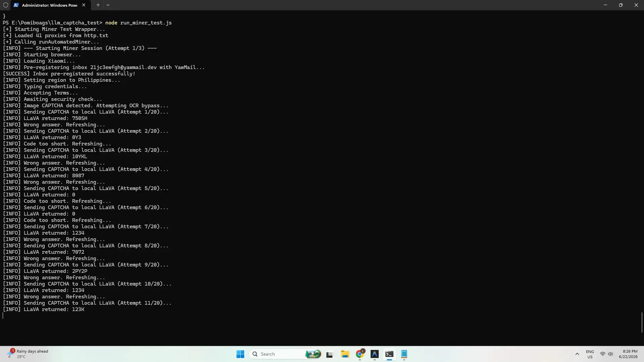The image size is (644, 362).
Task: Click the '(Attempt 11/20)' CAPTCHA sending line
Action: pos(87,303)
